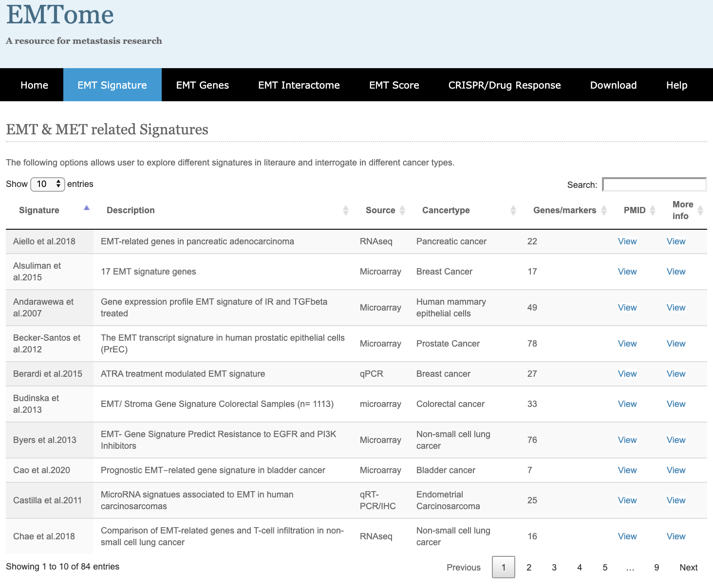
Task: Go to pagination page 4
Action: point(580,568)
